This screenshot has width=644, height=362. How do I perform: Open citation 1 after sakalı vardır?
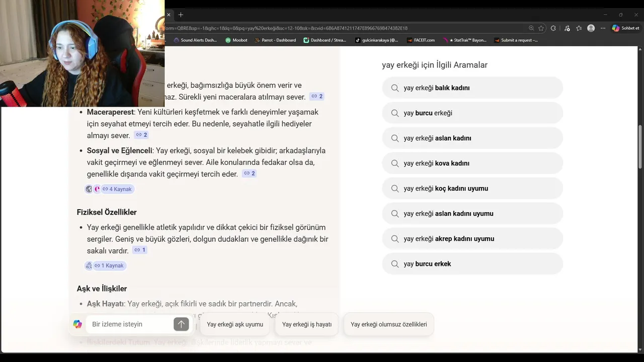[140, 250]
